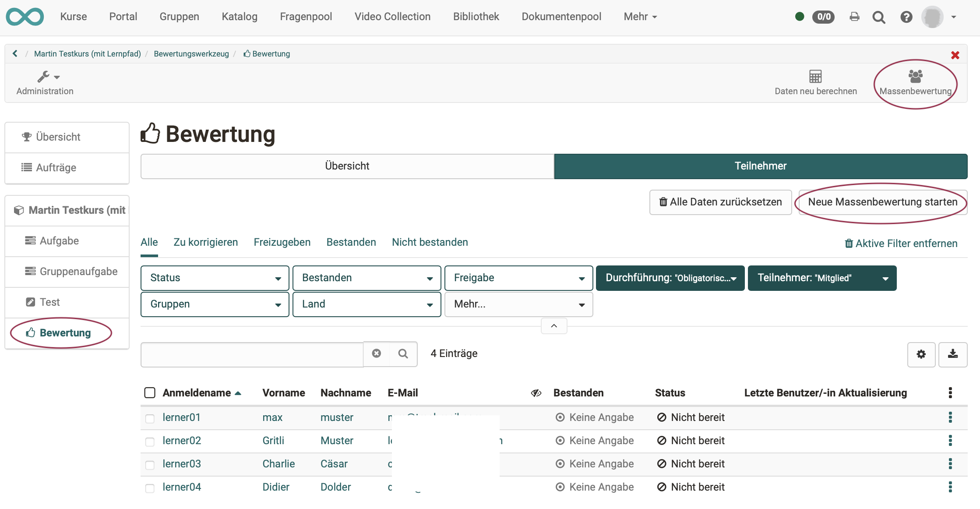Open Administration wrench menu

pos(45,83)
